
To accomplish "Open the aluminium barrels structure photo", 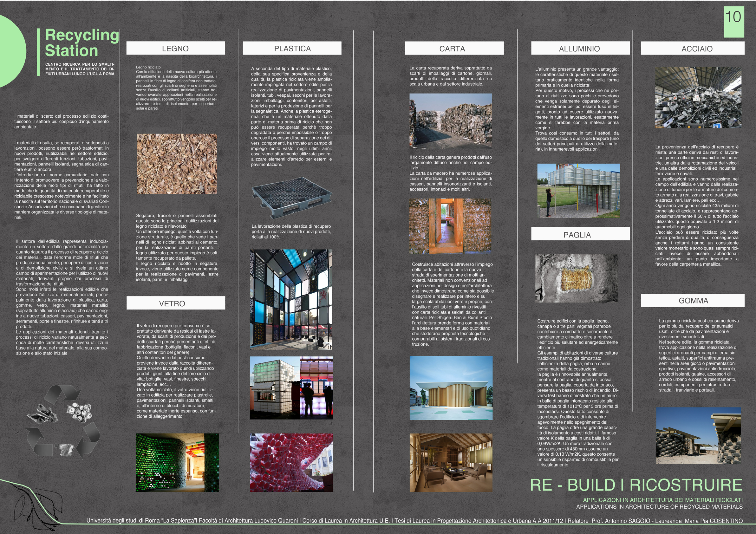I will click(578, 191).
